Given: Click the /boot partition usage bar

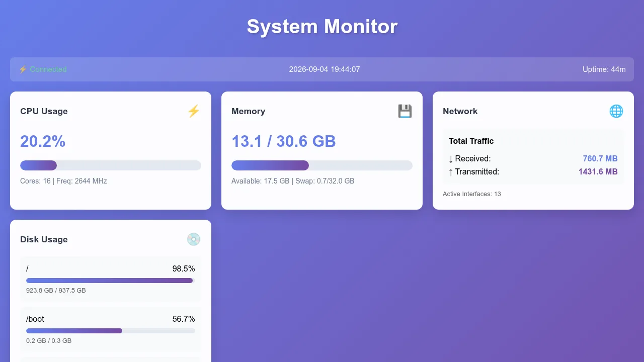Looking at the screenshot, I should pyautogui.click(x=111, y=331).
